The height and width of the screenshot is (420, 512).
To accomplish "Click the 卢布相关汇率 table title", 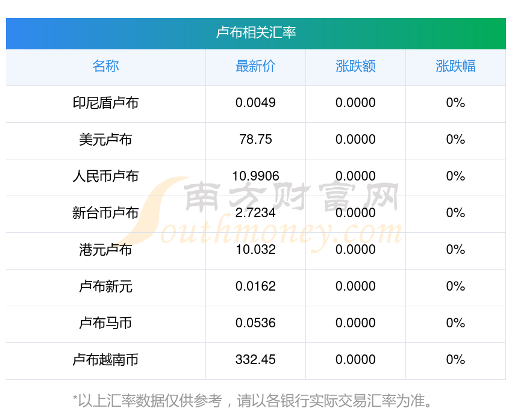I will coord(255,32).
